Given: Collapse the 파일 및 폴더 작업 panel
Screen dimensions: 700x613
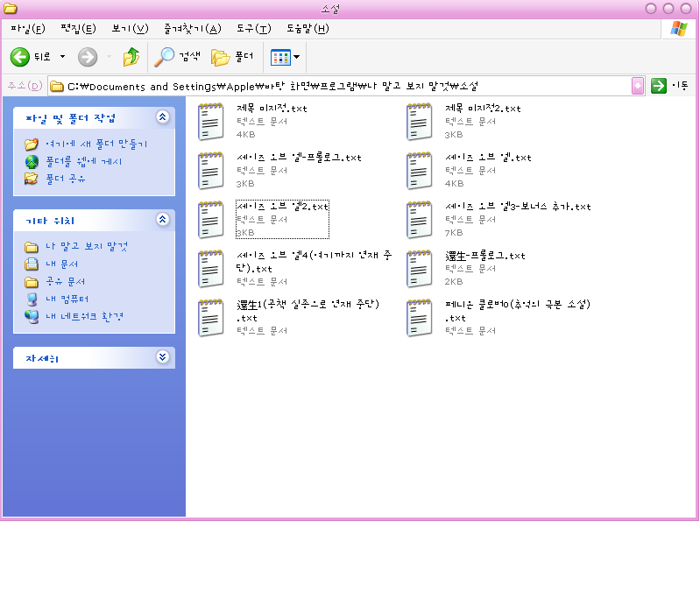Looking at the screenshot, I should (x=162, y=116).
